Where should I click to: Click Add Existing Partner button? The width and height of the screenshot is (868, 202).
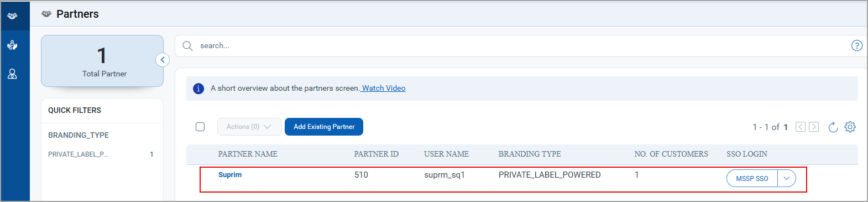324,127
